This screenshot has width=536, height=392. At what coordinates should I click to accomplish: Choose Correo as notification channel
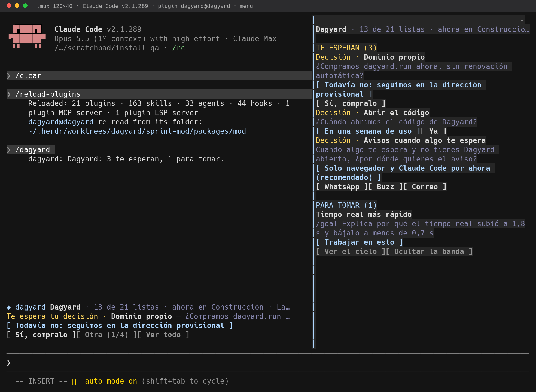pos(425,187)
